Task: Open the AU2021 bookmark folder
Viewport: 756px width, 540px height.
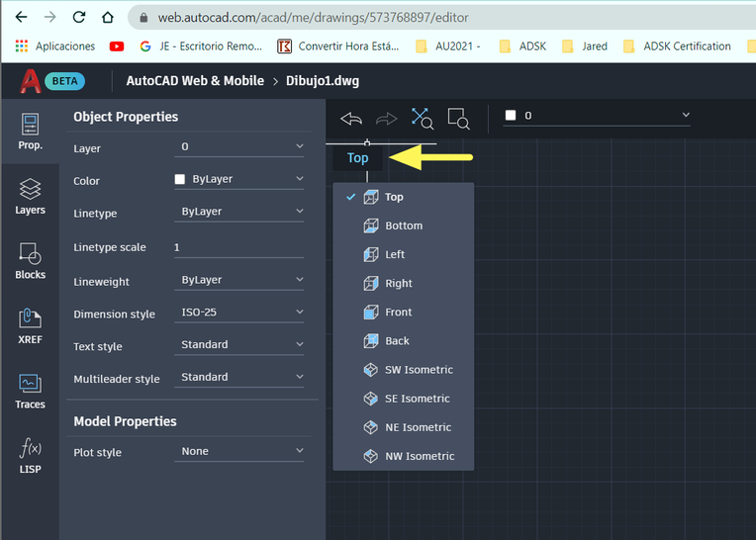Action: [448, 46]
